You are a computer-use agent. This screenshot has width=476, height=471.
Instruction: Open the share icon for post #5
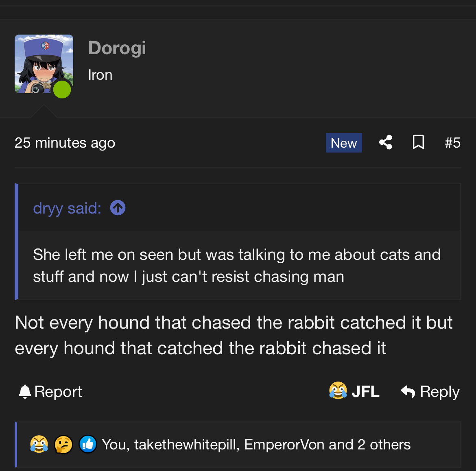[386, 142]
